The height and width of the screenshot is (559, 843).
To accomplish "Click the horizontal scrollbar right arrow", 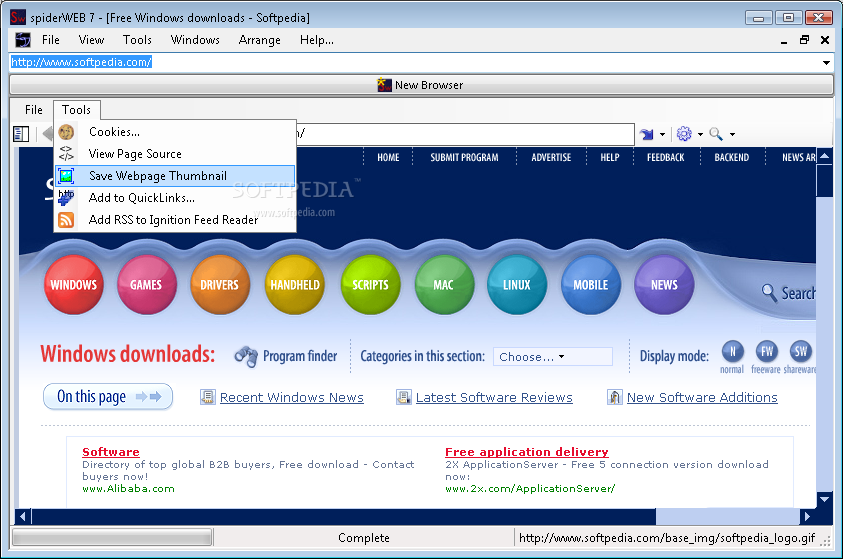I will pos(807,517).
